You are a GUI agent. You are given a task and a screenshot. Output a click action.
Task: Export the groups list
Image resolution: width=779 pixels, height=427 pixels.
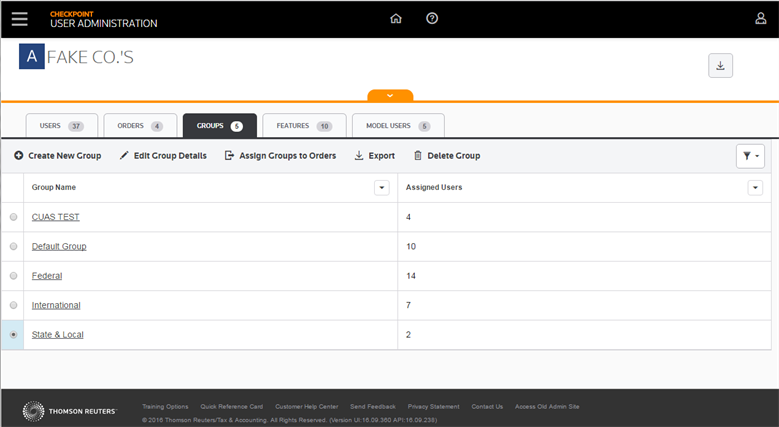click(375, 156)
